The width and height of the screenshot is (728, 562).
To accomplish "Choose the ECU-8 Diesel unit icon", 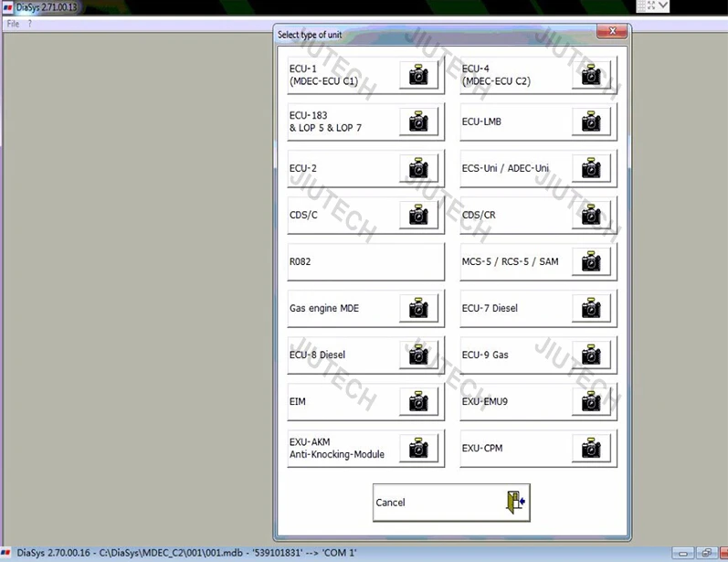I will click(418, 355).
